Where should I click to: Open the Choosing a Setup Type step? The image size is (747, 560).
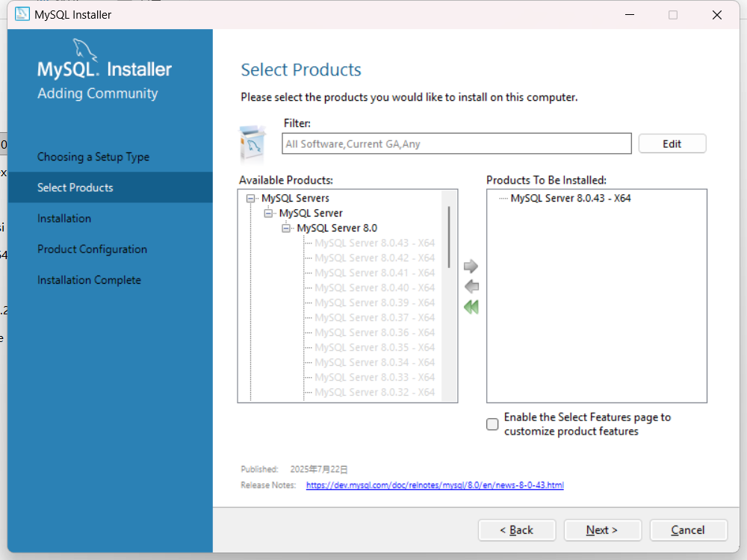coord(93,157)
